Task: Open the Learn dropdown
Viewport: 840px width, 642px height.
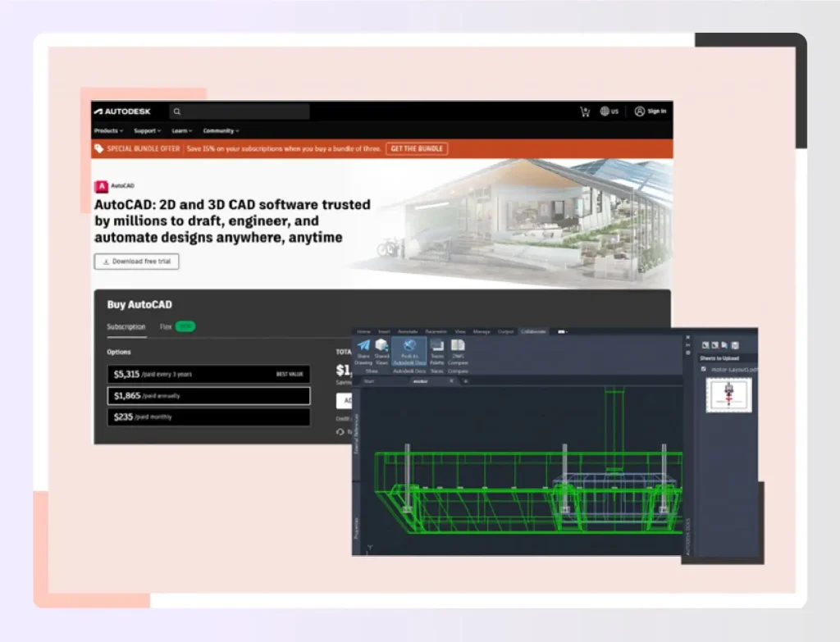Action: tap(181, 130)
